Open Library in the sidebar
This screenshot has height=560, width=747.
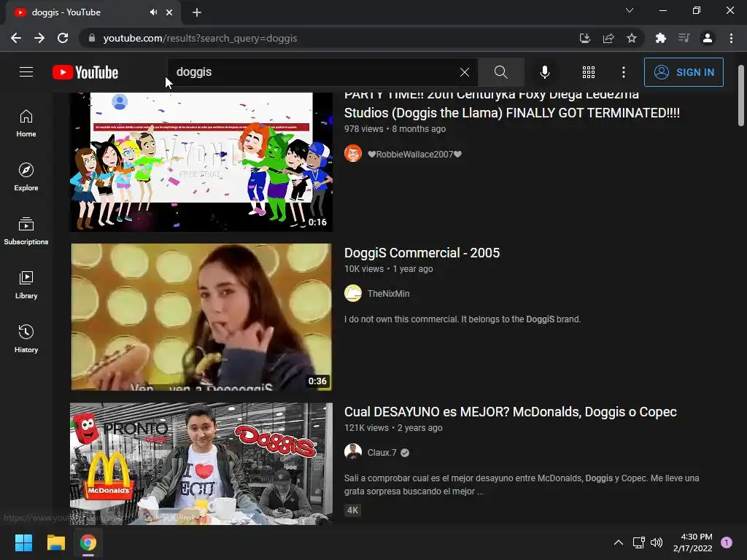26,284
